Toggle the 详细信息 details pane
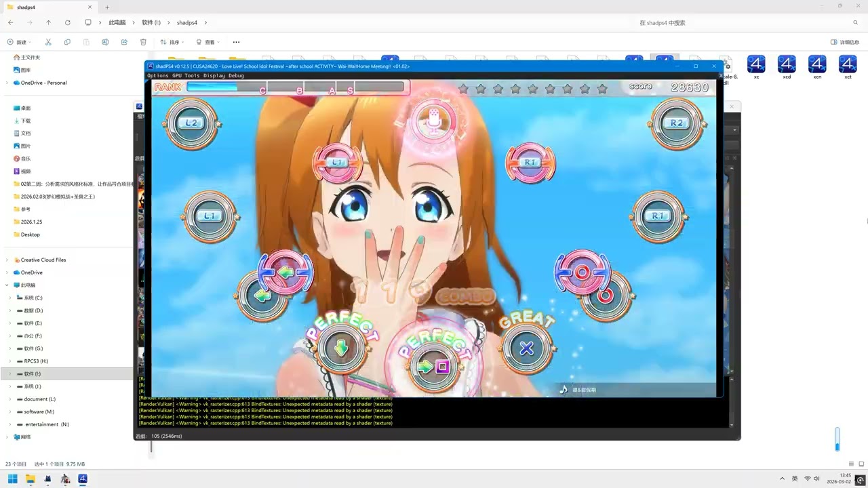Screen dimensions: 868x488 click(x=845, y=42)
